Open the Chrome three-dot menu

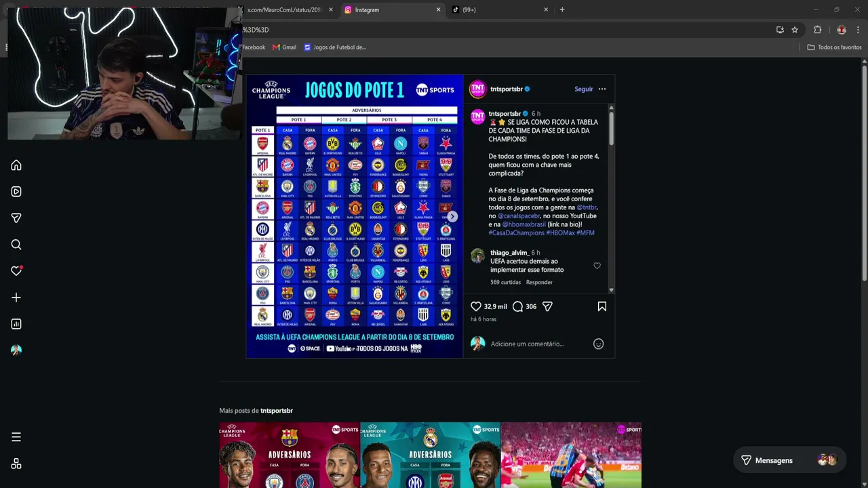click(x=858, y=30)
